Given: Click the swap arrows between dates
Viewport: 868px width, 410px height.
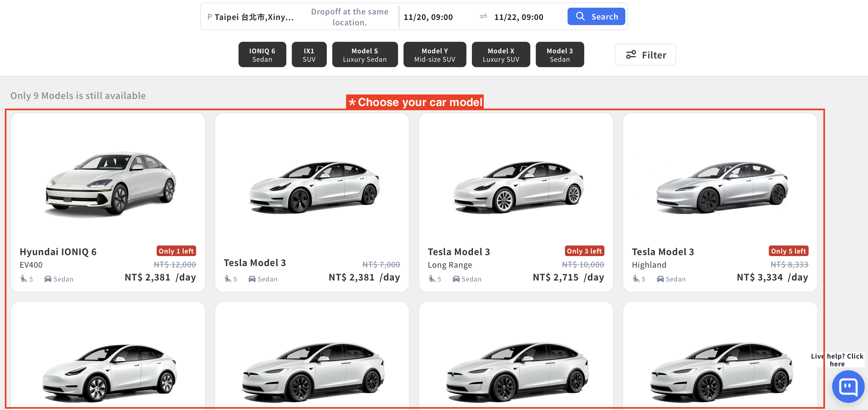Looking at the screenshot, I should tap(483, 16).
